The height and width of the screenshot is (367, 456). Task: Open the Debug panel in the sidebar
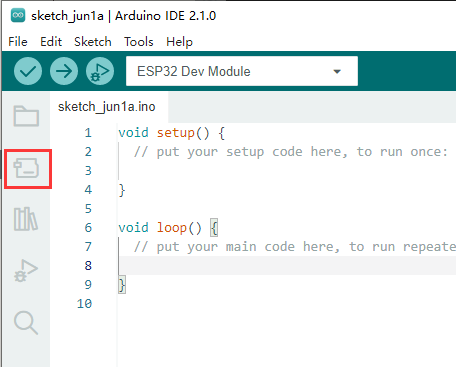click(26, 270)
